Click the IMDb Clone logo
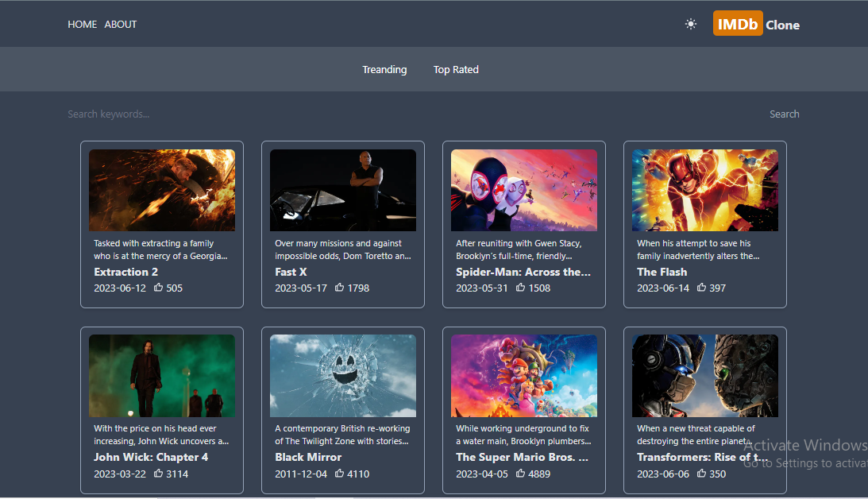Image resolution: width=868 pixels, height=499 pixels. pos(755,24)
